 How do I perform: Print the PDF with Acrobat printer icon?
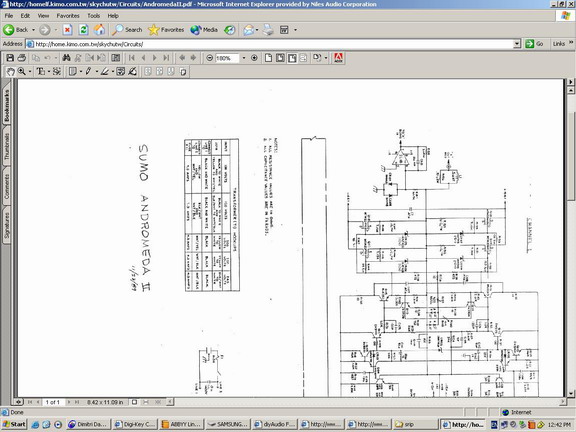(22, 58)
